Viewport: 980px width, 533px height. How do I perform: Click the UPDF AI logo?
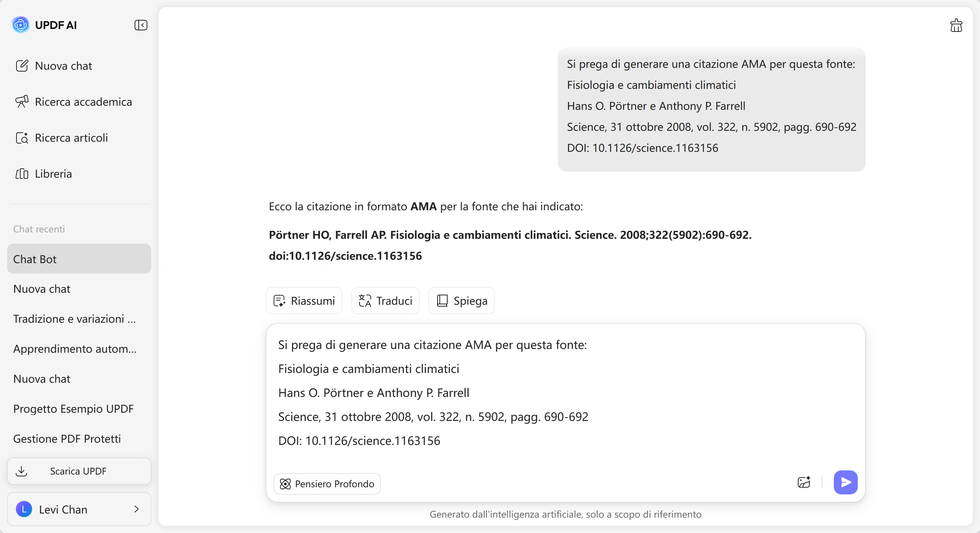click(21, 25)
